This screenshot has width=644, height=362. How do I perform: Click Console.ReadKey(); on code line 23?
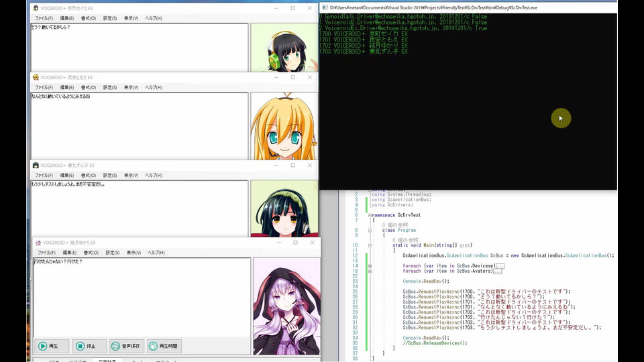[426, 281]
